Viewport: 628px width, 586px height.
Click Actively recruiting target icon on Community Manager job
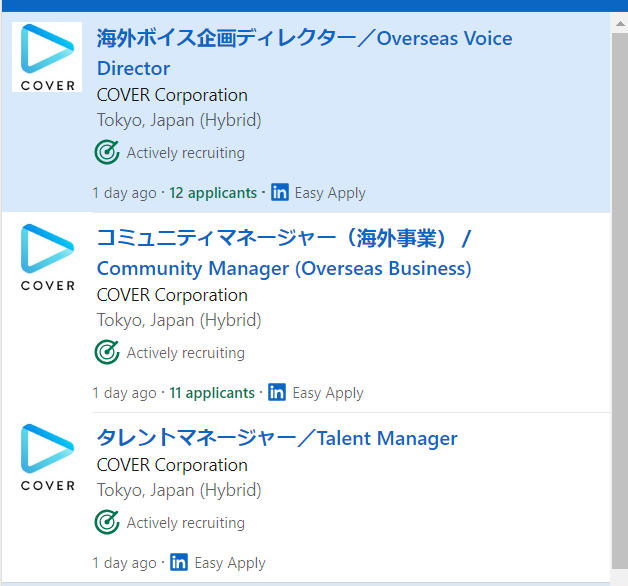[107, 352]
